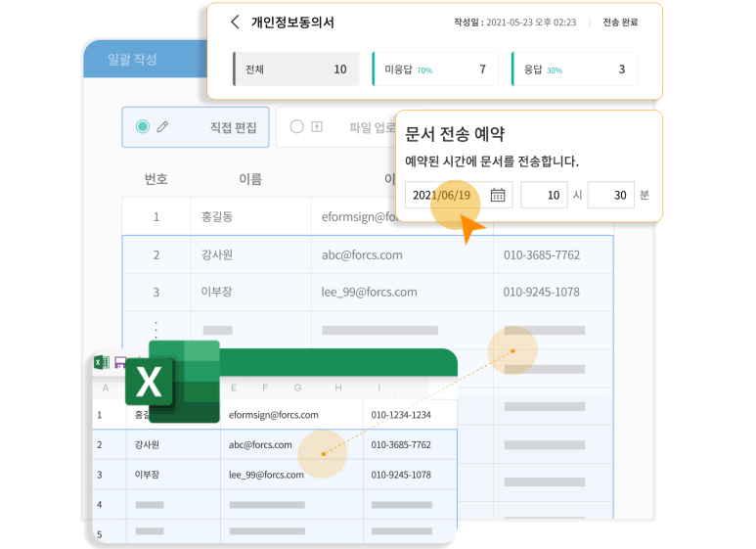Screen dimensions: 756x549
Task: Select the 파일 업로드 radio button
Action: (x=297, y=126)
